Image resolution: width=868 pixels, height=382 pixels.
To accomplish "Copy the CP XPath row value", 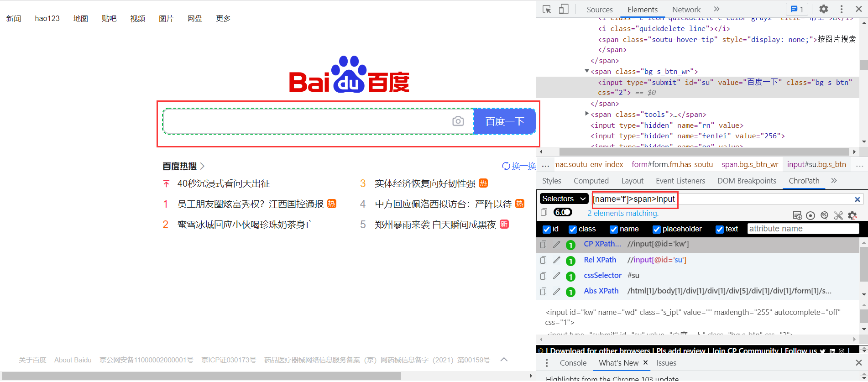I will [x=543, y=245].
